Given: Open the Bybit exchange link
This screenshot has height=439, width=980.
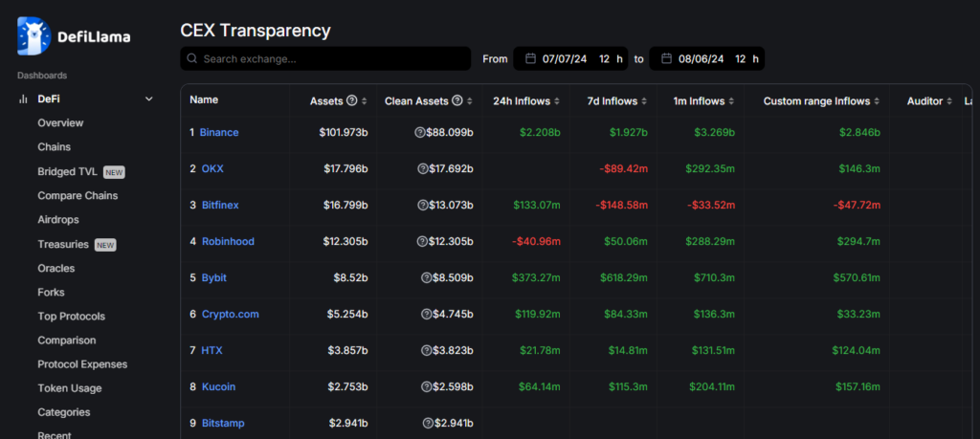Looking at the screenshot, I should pos(214,278).
